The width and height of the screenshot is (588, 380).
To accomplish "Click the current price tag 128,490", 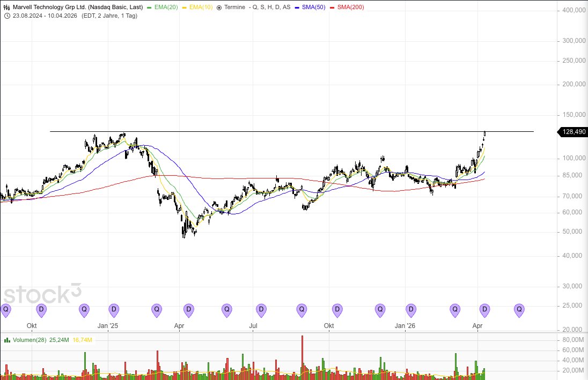I will tap(572, 132).
